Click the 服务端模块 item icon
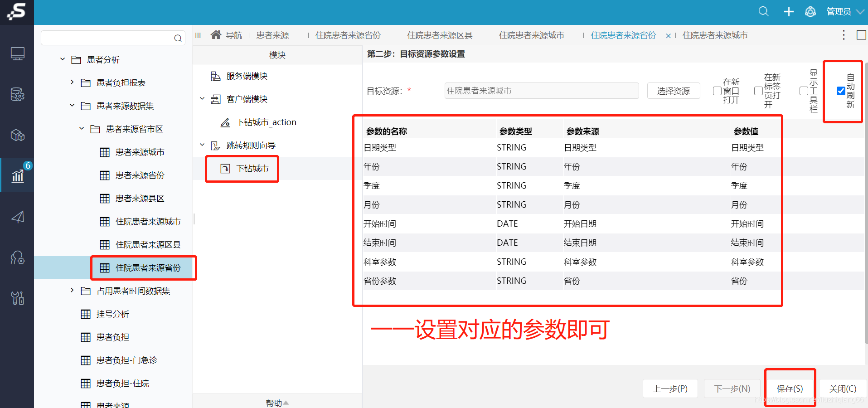 point(216,76)
